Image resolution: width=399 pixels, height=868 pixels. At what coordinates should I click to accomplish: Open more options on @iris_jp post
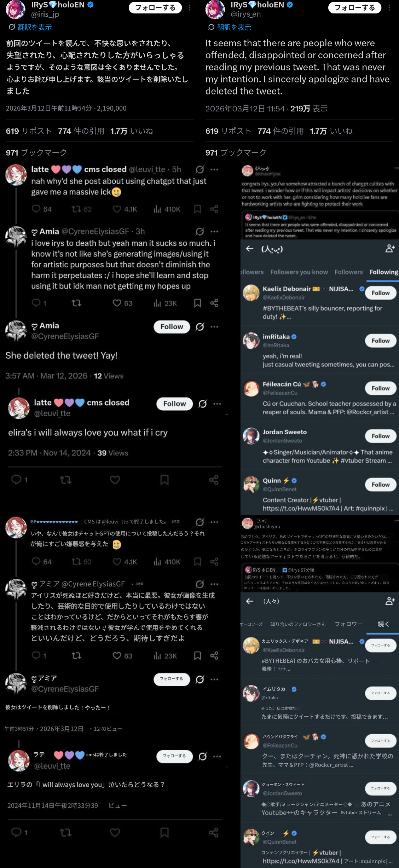(190, 7)
